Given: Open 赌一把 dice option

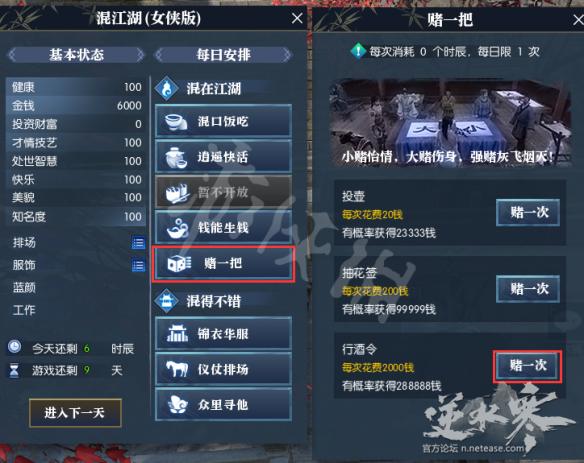Looking at the screenshot, I should [223, 263].
